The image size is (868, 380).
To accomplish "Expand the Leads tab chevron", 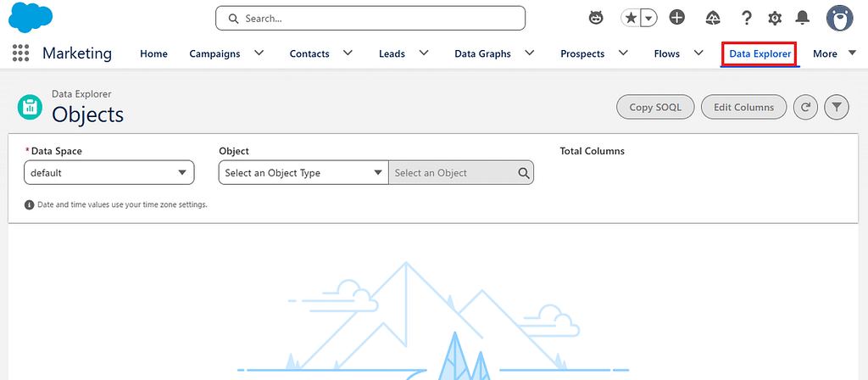I will [x=424, y=53].
